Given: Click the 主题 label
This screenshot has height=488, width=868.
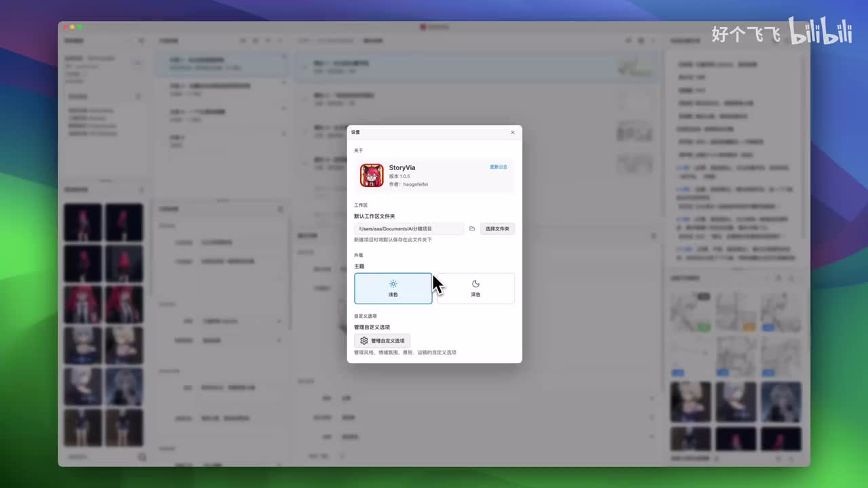Looking at the screenshot, I should (x=359, y=266).
